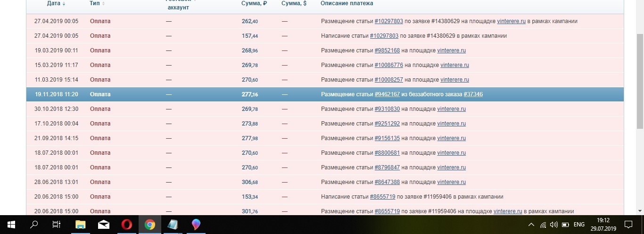Switch the ENG input language

coord(579,225)
